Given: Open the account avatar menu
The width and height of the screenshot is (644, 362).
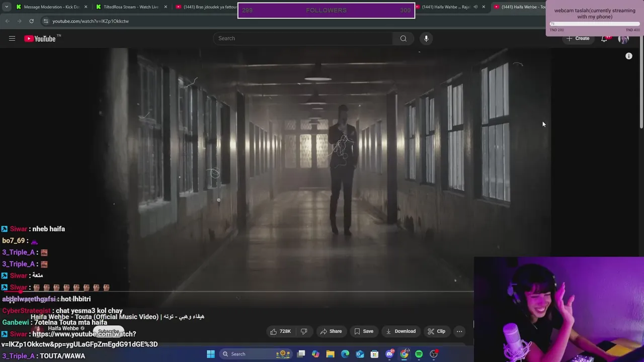Looking at the screenshot, I should [623, 38].
